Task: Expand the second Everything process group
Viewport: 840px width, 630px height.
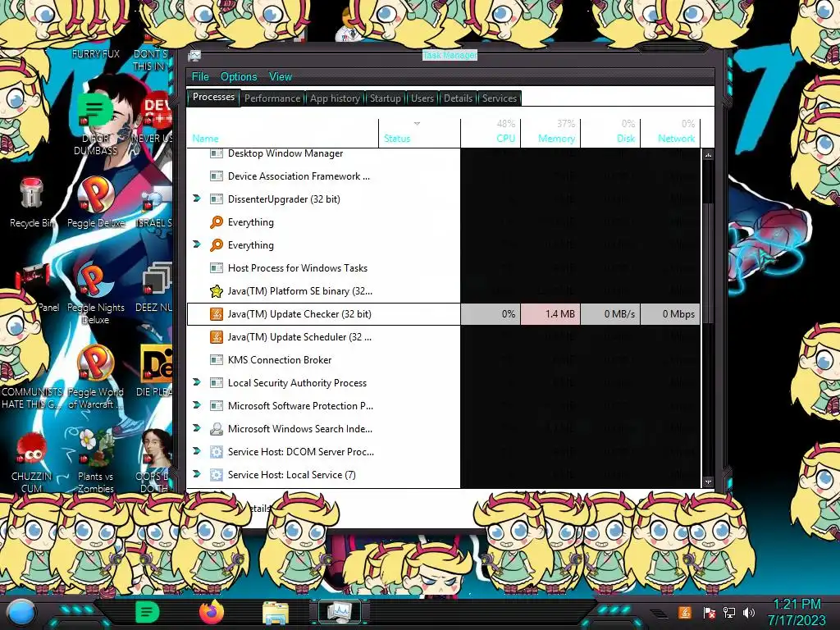Action: click(197, 244)
